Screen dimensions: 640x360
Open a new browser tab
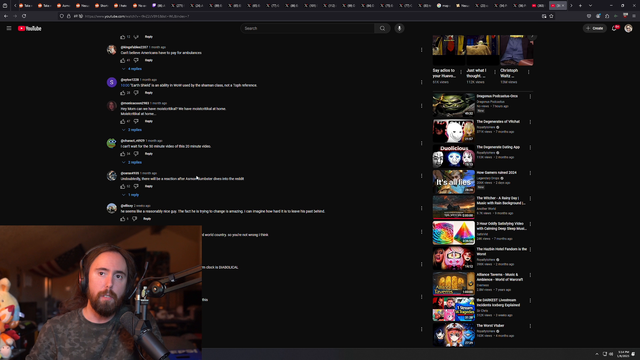pyautogui.click(x=580, y=5)
